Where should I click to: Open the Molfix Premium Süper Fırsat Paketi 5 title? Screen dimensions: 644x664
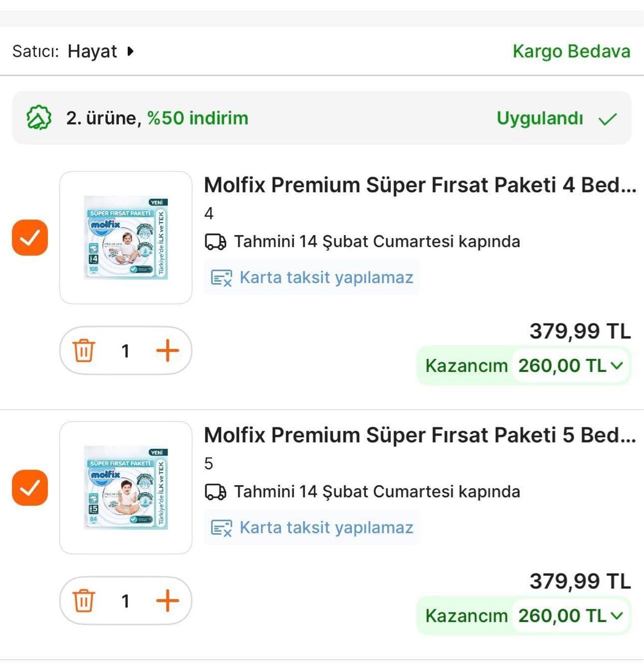pyautogui.click(x=420, y=435)
